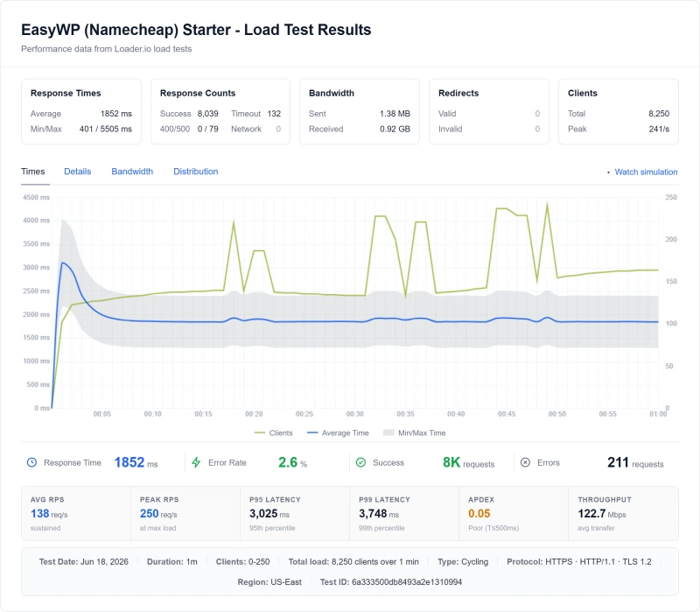Click the Region: US-East text

coord(269,582)
